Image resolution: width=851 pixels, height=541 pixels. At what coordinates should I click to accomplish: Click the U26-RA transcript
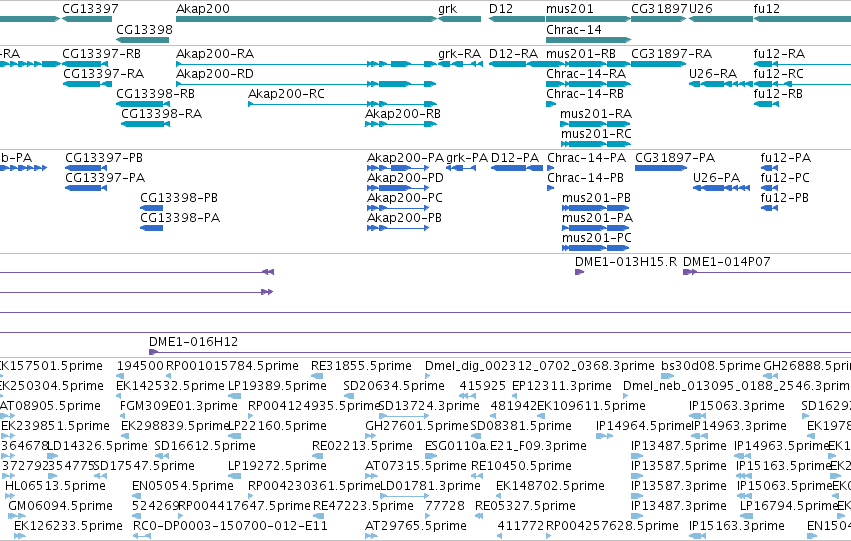pyautogui.click(x=721, y=84)
